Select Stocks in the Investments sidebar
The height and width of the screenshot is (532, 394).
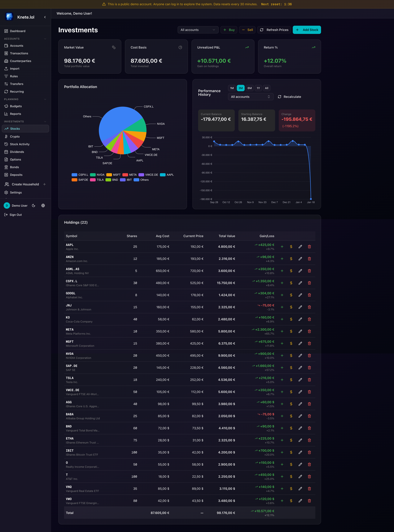pyautogui.click(x=15, y=128)
